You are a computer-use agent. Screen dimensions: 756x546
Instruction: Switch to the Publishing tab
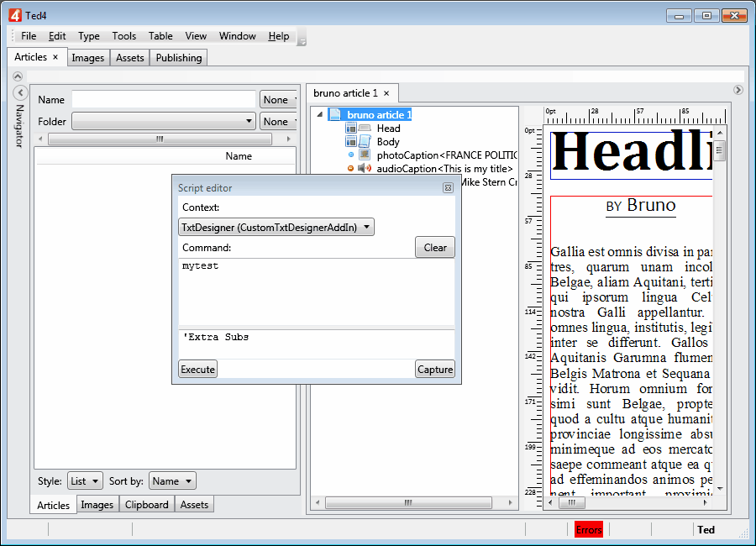click(179, 58)
